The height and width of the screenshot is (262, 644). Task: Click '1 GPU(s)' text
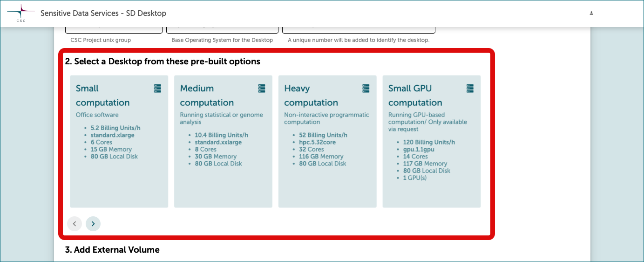(415, 178)
